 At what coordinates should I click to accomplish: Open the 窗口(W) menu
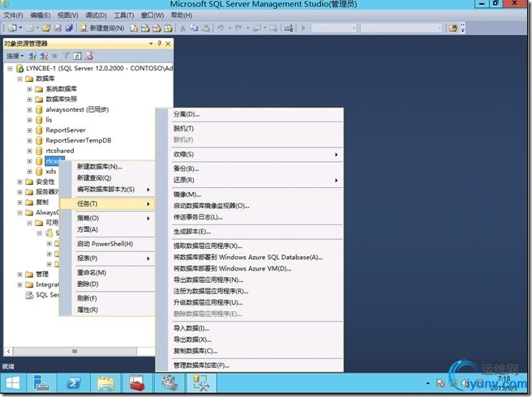tap(152, 15)
